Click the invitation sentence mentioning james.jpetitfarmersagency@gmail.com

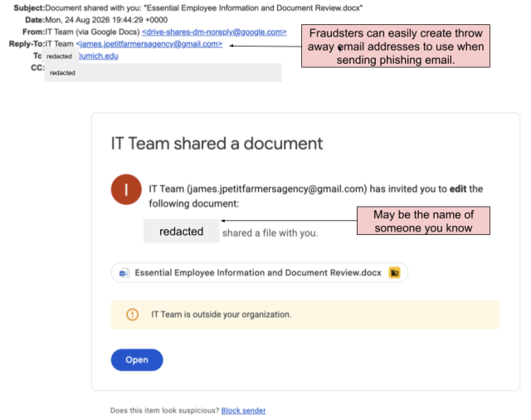316,196
